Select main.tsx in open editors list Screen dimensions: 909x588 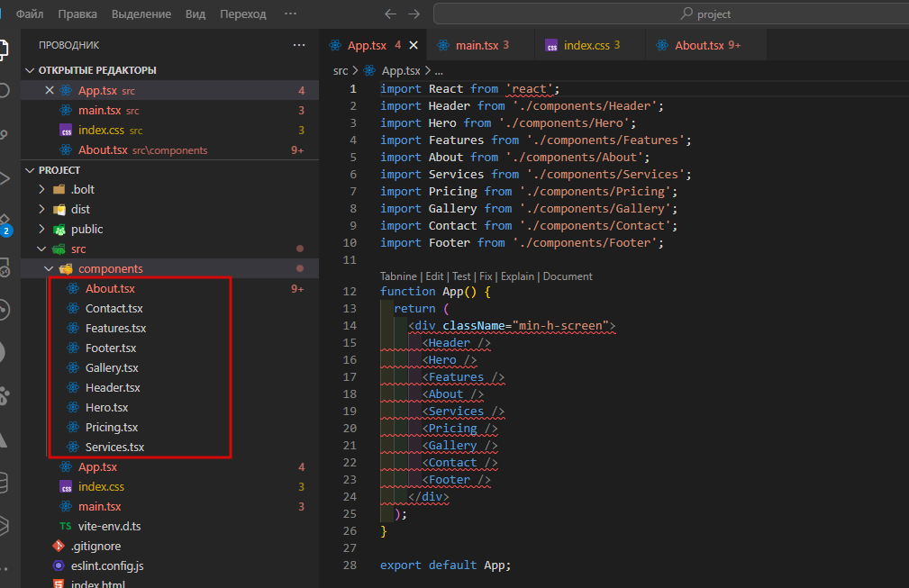170,110
